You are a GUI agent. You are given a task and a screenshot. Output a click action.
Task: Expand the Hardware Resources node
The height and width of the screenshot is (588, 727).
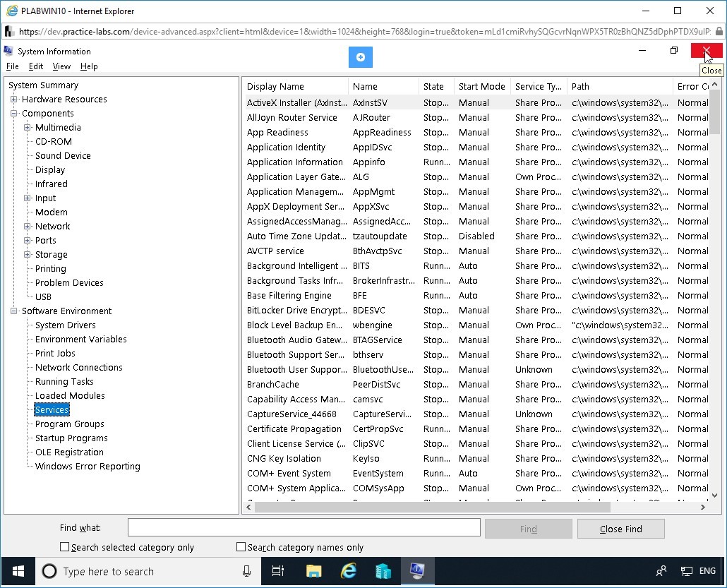(x=14, y=100)
